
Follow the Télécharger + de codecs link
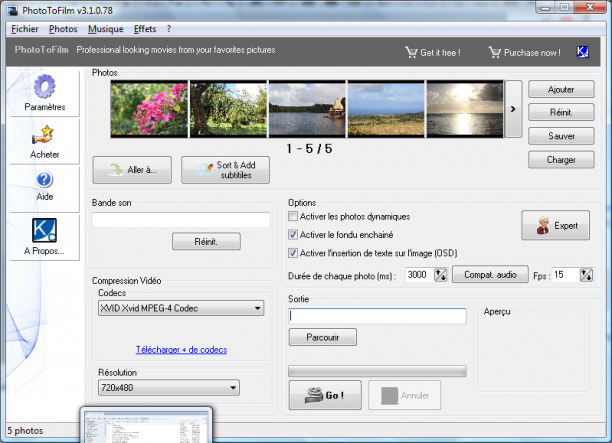click(x=181, y=349)
